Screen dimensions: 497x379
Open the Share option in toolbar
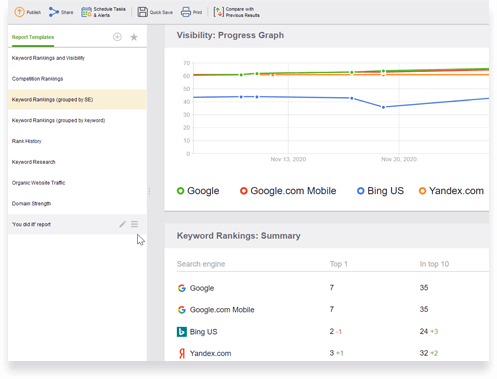tap(61, 12)
